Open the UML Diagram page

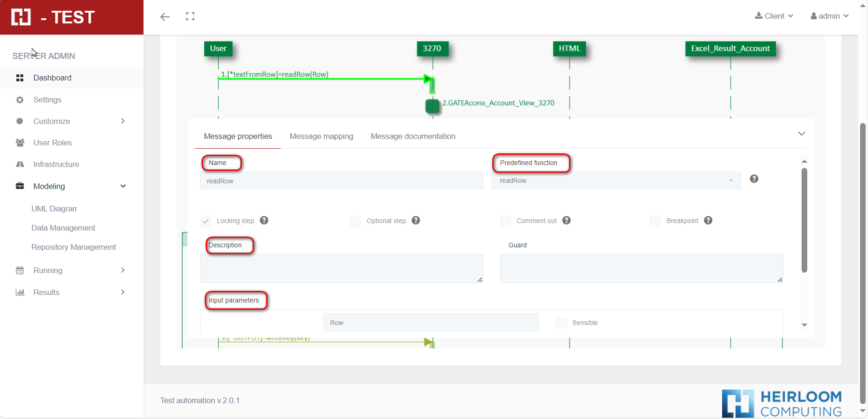point(54,209)
